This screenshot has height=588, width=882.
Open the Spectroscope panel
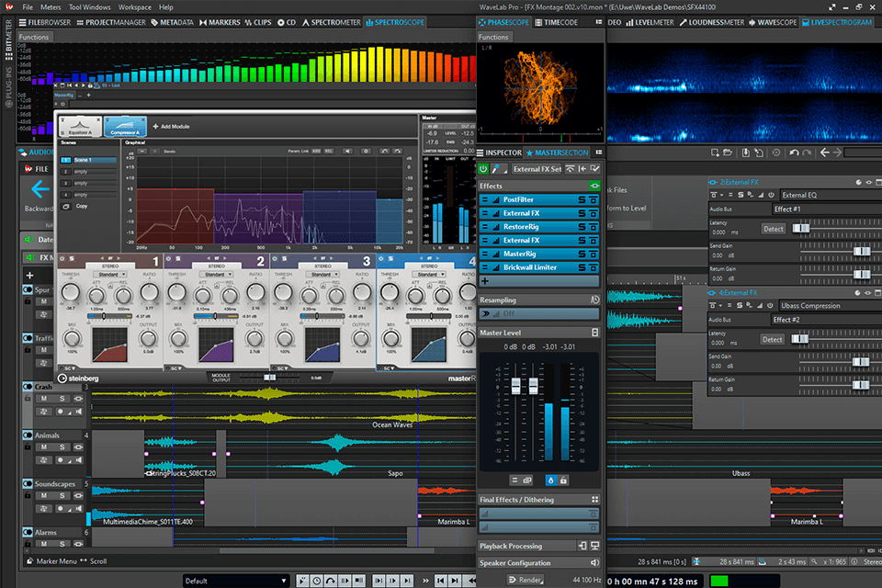coord(394,22)
